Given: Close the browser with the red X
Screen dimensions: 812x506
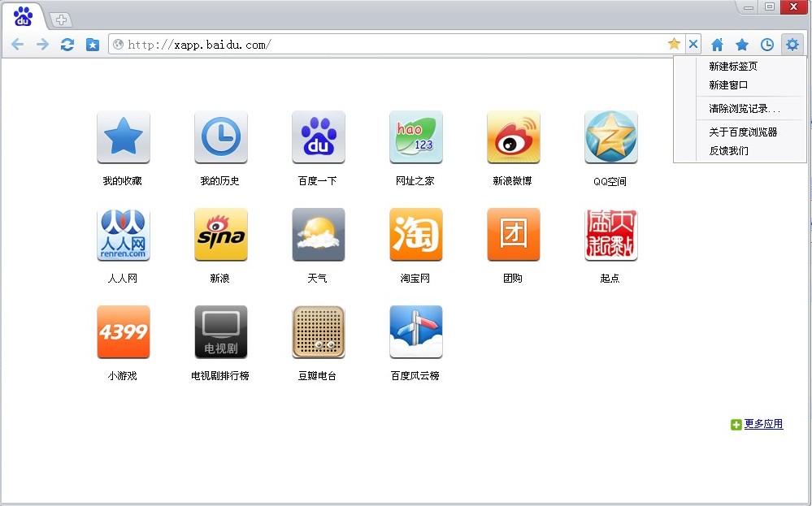Looking at the screenshot, I should 794,6.
